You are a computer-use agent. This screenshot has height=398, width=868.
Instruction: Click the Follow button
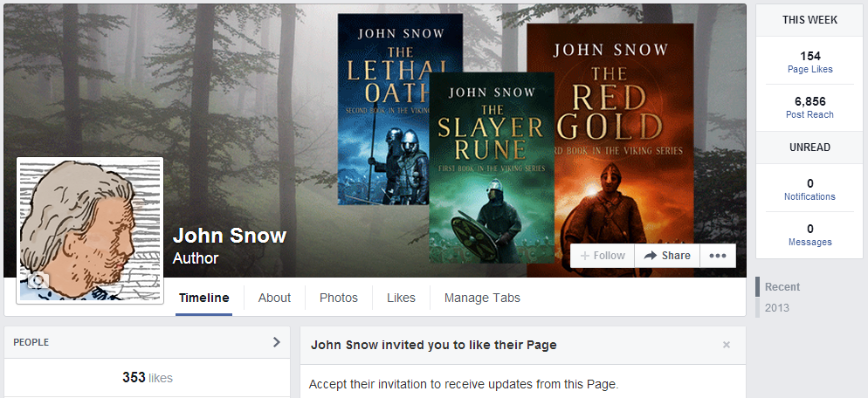[x=603, y=256]
